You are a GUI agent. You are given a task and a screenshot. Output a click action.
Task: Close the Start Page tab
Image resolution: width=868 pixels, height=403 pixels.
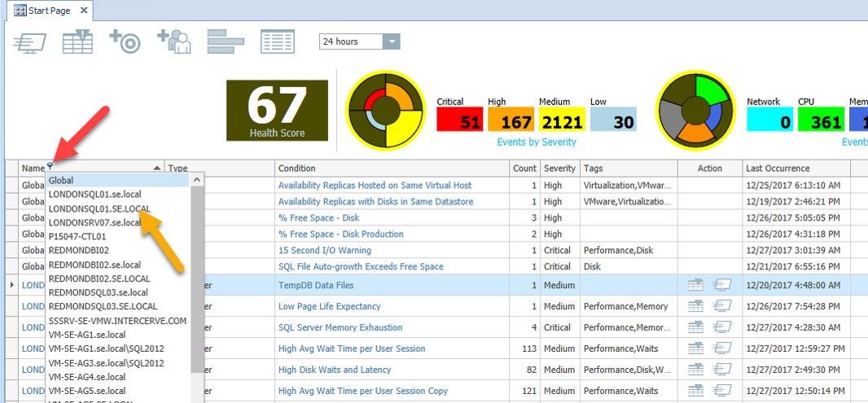pyautogui.click(x=84, y=11)
